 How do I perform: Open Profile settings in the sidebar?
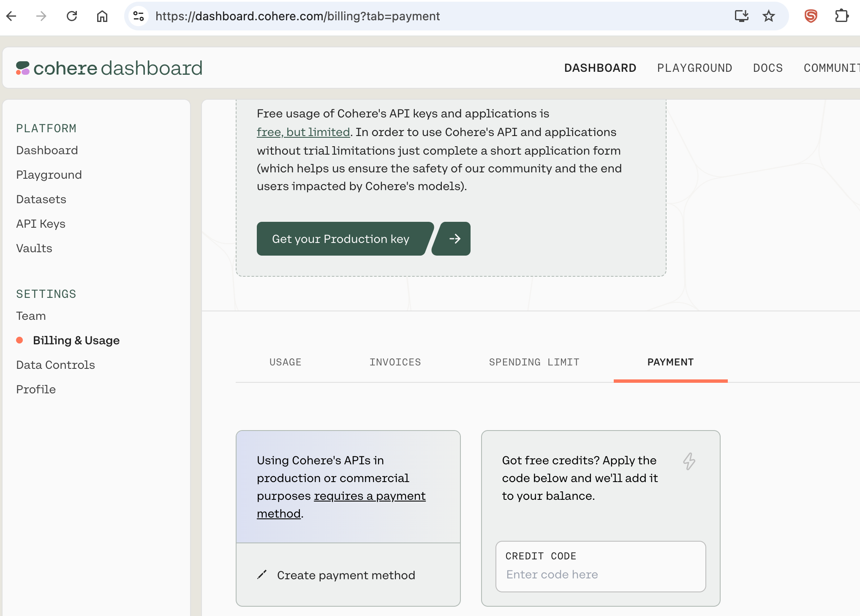[36, 390]
